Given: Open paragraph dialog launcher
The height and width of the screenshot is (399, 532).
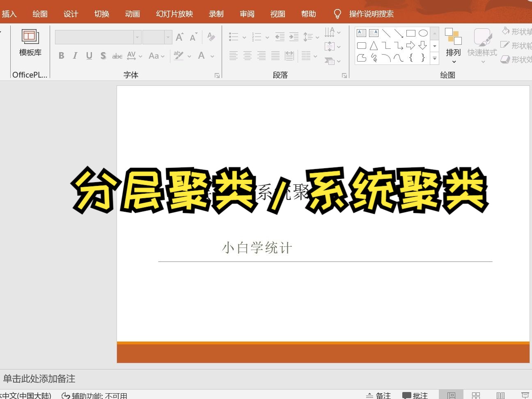Looking at the screenshot, I should pyautogui.click(x=344, y=76).
